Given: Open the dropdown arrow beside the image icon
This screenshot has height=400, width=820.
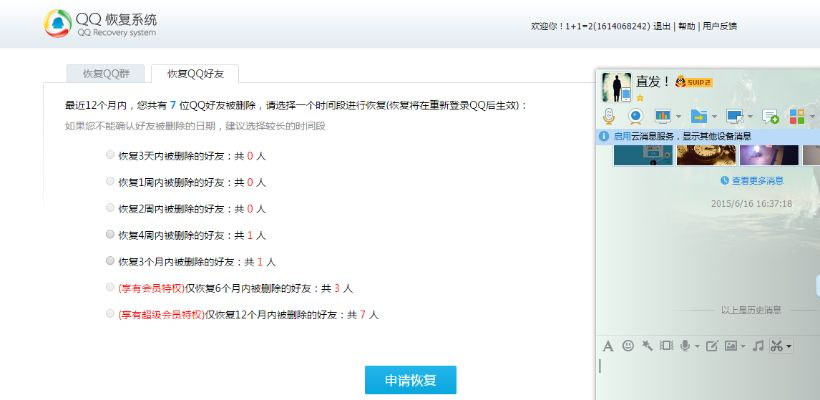Looking at the screenshot, I should 743,347.
